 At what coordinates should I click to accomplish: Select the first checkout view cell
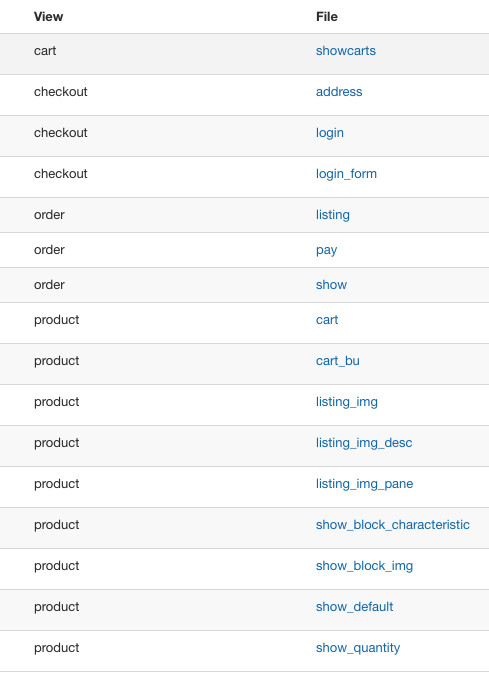pos(60,92)
